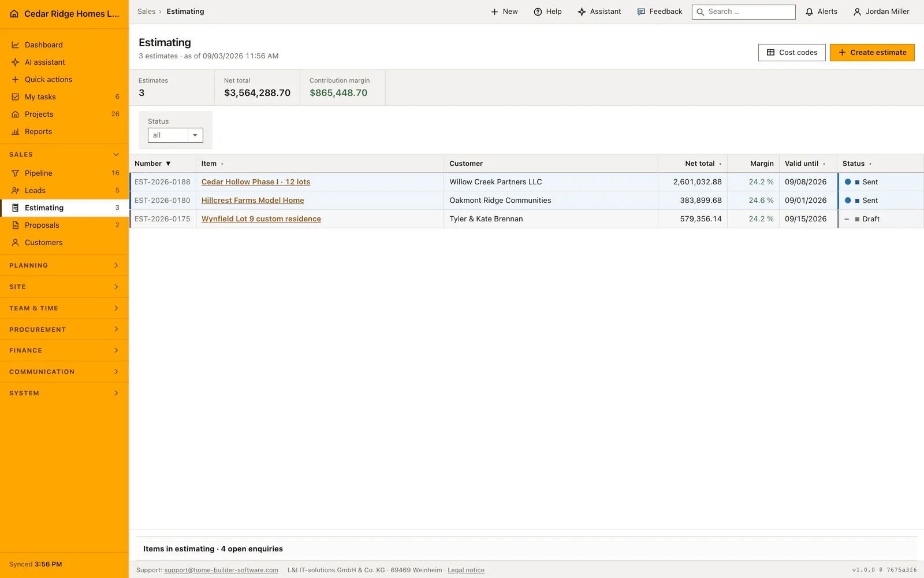Click the Net total $3,564,288.70 card
The width and height of the screenshot is (924, 578).
pyautogui.click(x=257, y=87)
